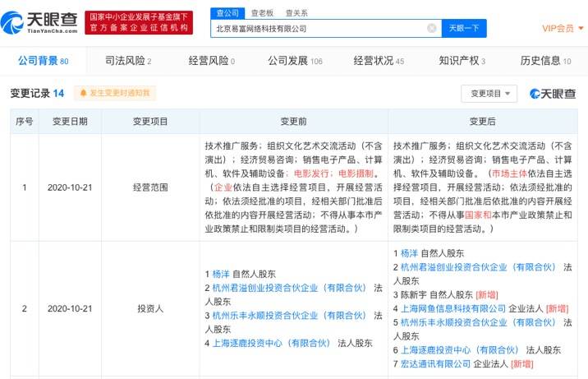This screenshot has height=379, width=588.
Task: Switch to the 查老板 search tab
Action: coord(262,13)
